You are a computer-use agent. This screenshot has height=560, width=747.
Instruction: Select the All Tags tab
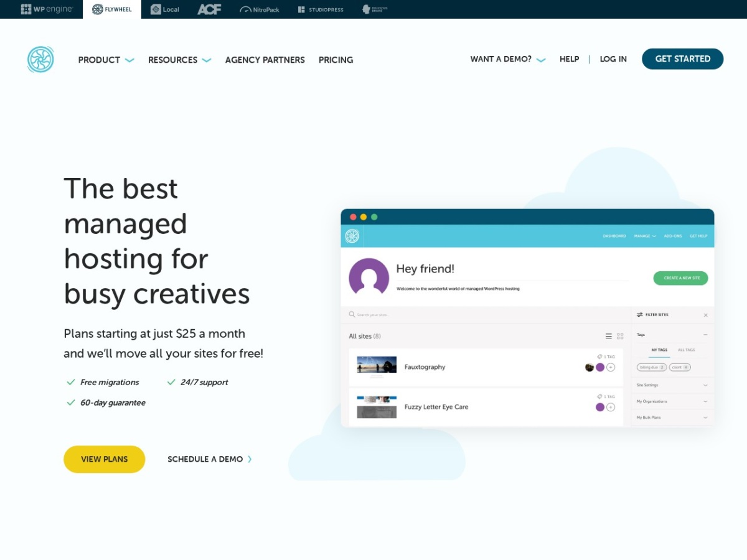coord(687,350)
